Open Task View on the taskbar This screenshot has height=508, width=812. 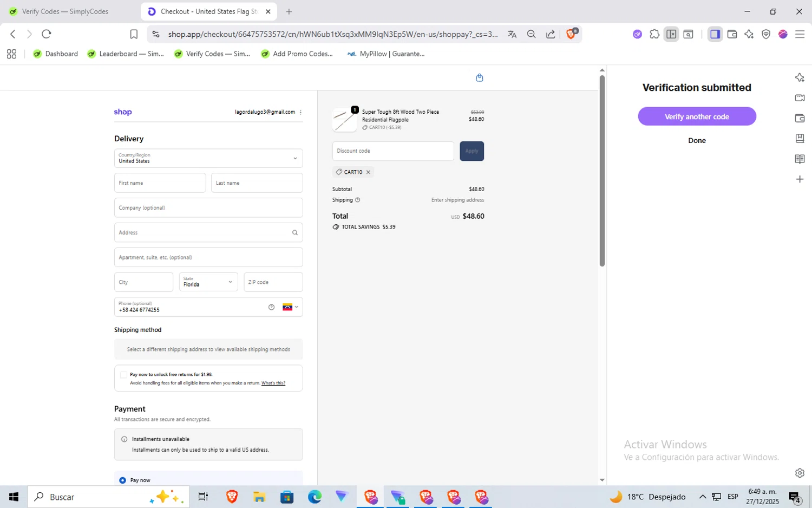[203, 497]
